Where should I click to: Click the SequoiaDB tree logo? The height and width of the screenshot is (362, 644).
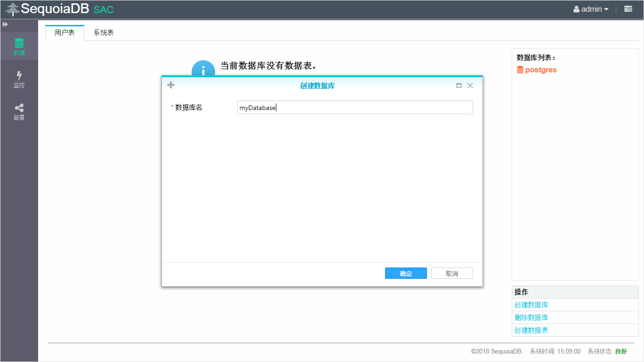click(x=12, y=9)
